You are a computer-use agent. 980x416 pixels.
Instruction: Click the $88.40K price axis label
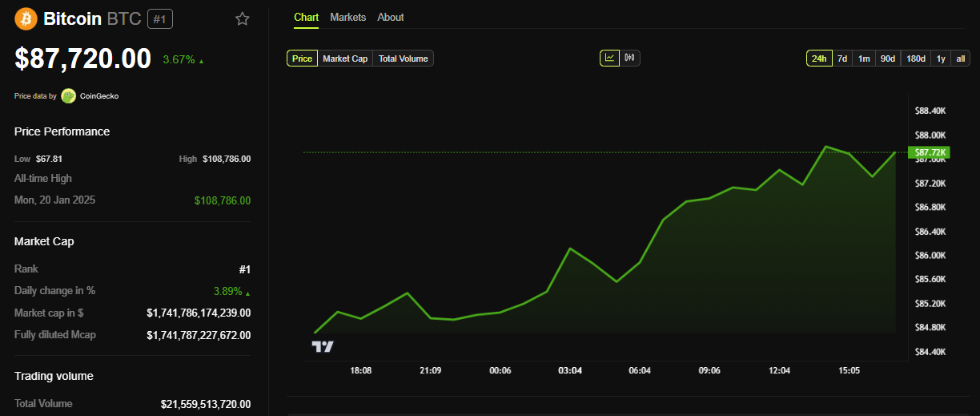click(x=930, y=111)
